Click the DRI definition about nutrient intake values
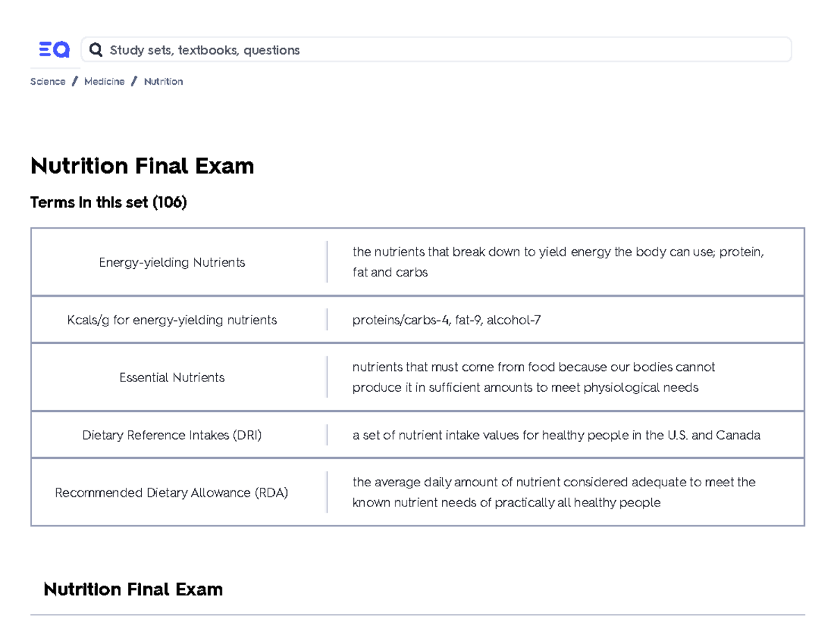This screenshot has width=834, height=644. point(556,435)
